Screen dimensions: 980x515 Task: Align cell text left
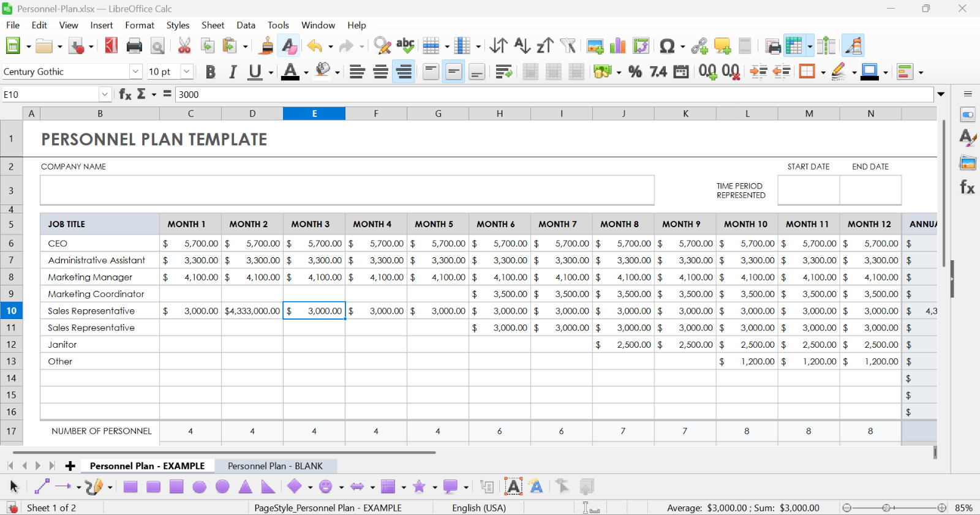357,72
